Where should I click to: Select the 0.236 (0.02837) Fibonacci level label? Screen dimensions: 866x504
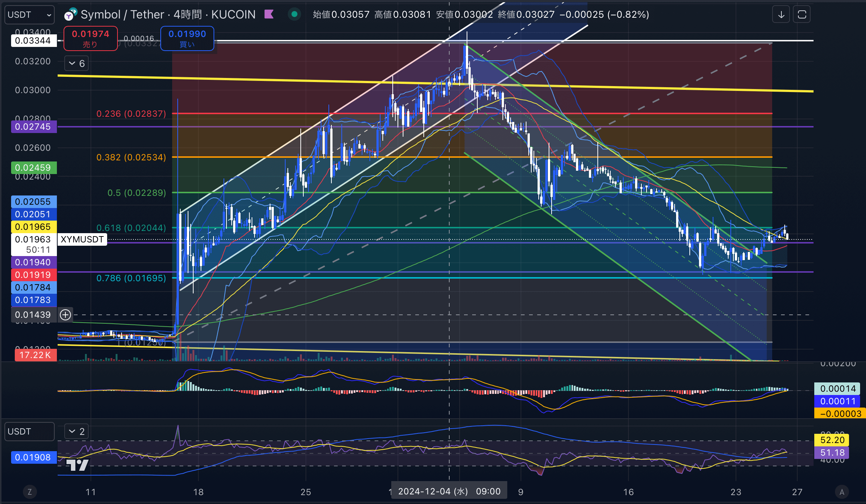131,114
